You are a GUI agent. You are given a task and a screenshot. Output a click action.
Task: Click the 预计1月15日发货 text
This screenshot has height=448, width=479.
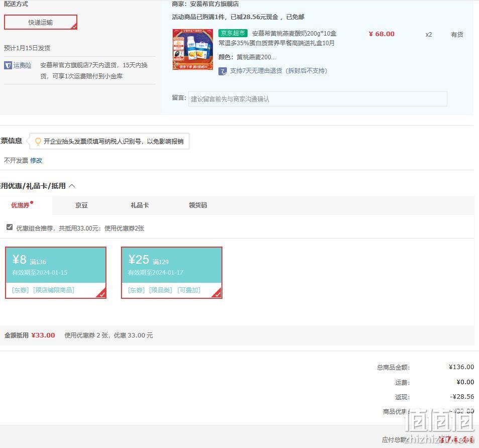(27, 48)
